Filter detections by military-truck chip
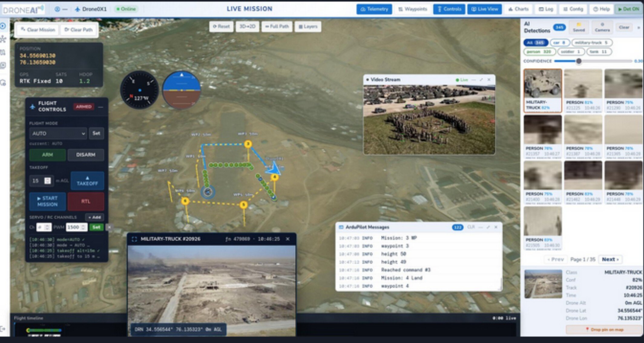Screen dimensions: 644x343 tap(592, 43)
